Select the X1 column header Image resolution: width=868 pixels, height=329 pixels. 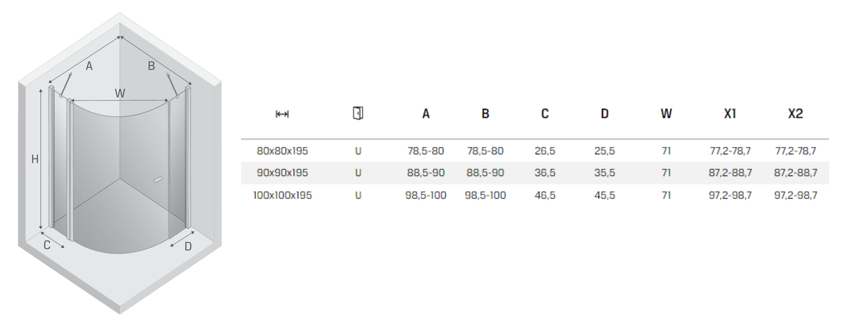[730, 114]
